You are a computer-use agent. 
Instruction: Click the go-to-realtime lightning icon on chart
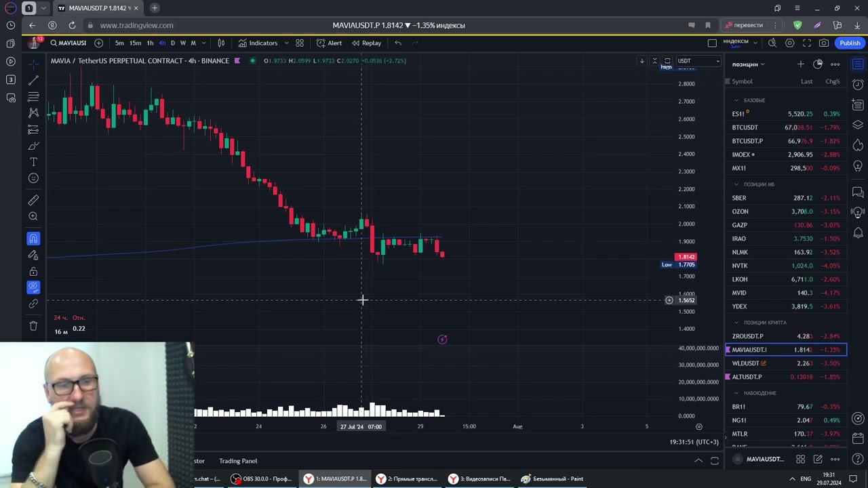tap(442, 340)
